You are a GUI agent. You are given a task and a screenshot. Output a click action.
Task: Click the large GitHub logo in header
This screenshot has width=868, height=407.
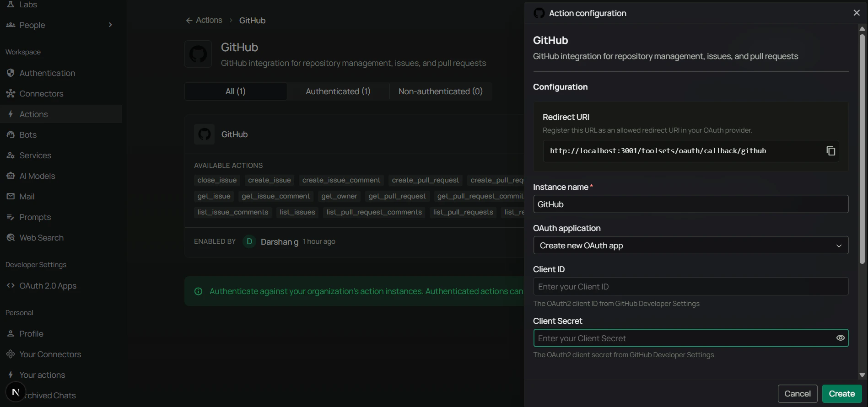(198, 54)
